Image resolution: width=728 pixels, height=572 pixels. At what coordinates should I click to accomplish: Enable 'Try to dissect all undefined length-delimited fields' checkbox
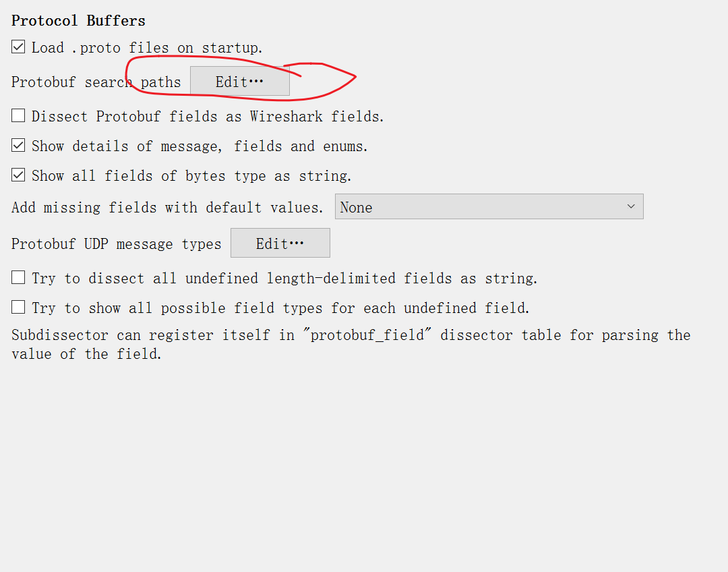pos(18,278)
